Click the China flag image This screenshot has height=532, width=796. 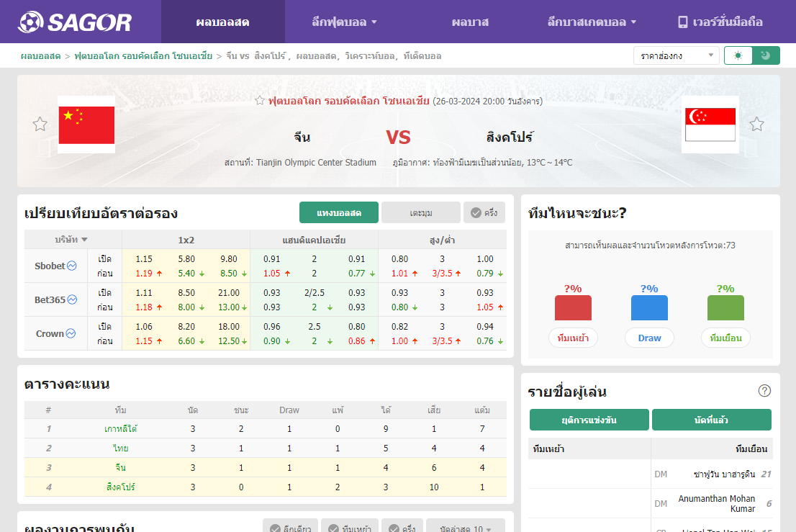pyautogui.click(x=86, y=125)
